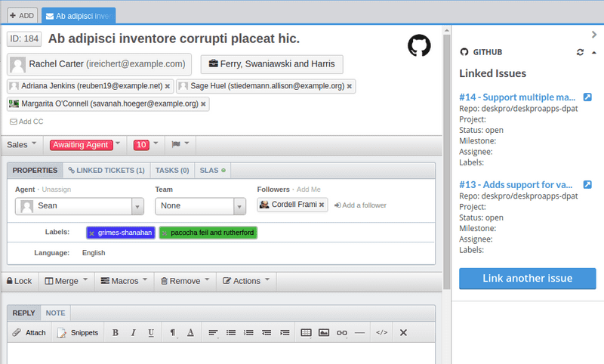Attach a file to reply
Image resolution: width=604 pixels, height=364 pixels.
[29, 332]
